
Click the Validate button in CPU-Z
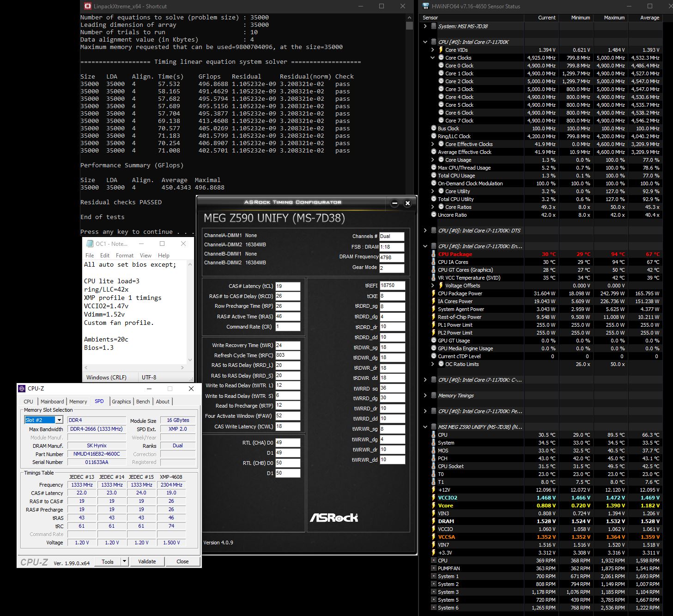(147, 561)
